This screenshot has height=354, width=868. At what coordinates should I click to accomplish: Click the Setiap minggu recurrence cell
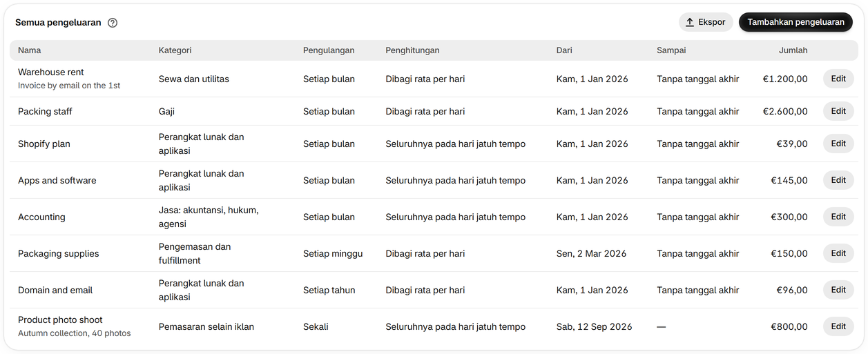(x=333, y=253)
